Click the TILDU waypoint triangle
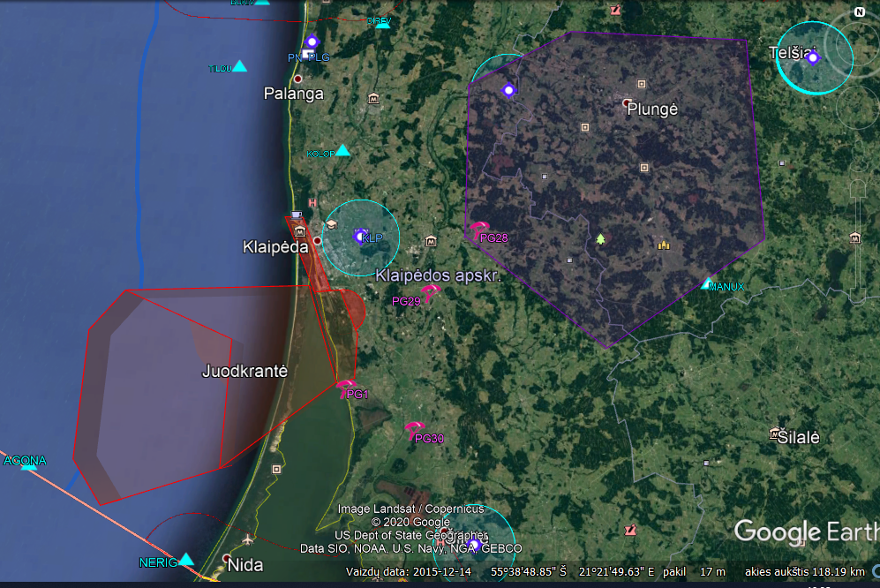The height and width of the screenshot is (588, 880). tap(240, 66)
